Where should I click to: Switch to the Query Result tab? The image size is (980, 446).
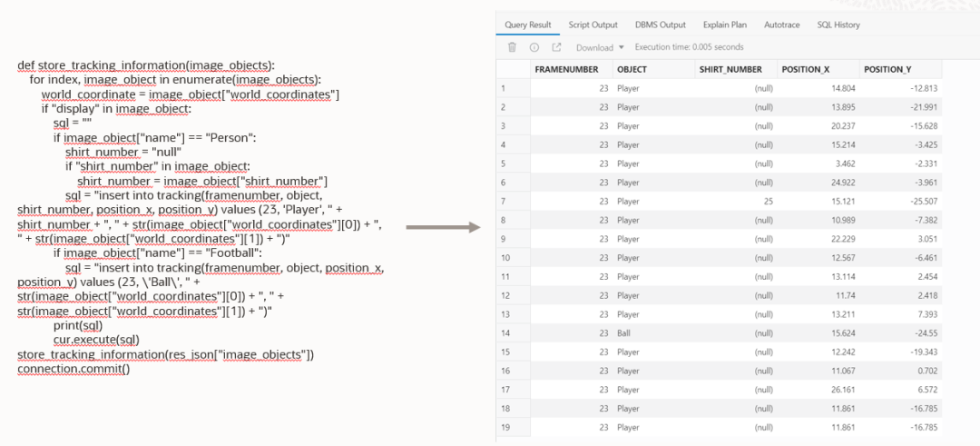click(528, 25)
